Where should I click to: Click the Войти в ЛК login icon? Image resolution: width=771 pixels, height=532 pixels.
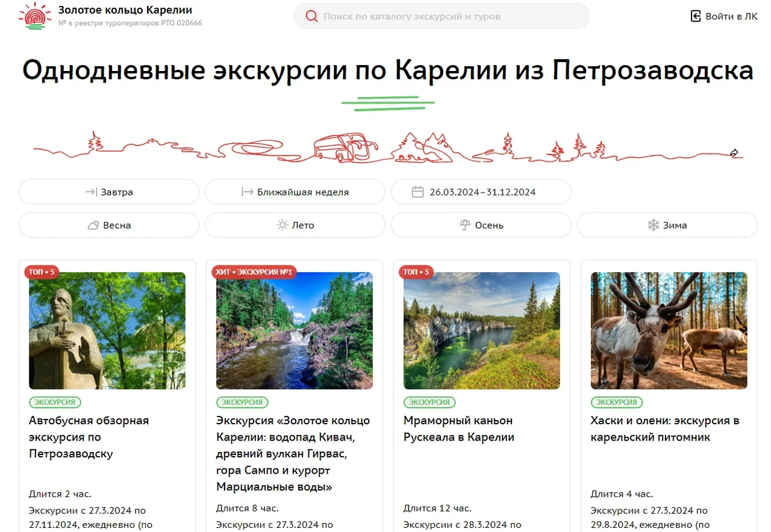point(696,16)
